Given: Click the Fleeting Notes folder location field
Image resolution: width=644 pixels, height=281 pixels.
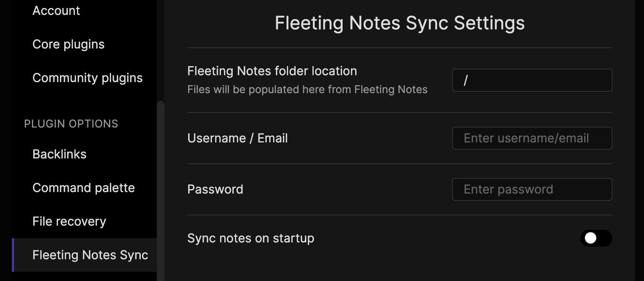Looking at the screenshot, I should (x=532, y=80).
